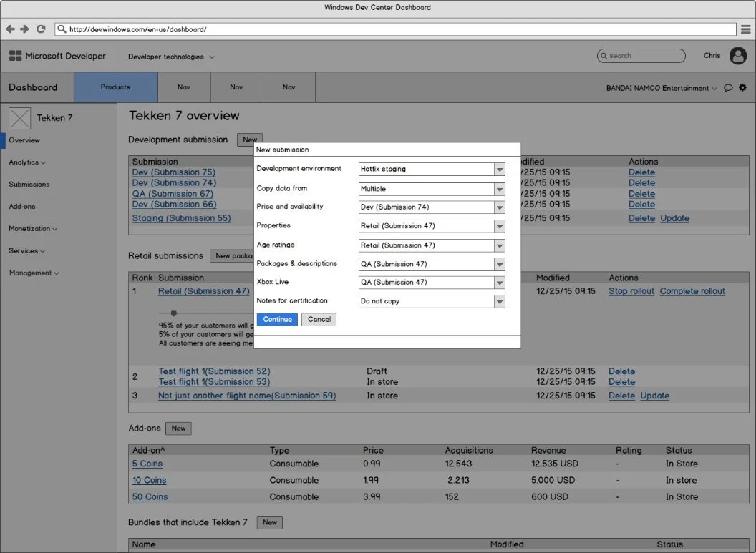Open Add-ons in sidebar
Image resolution: width=756 pixels, height=553 pixels.
pyautogui.click(x=22, y=207)
